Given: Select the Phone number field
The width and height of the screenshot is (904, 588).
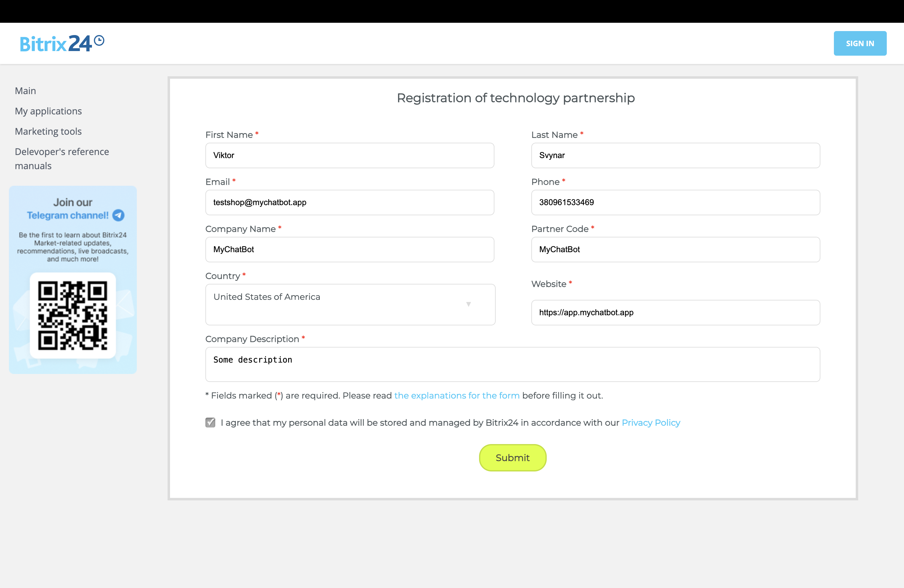Looking at the screenshot, I should 675,202.
